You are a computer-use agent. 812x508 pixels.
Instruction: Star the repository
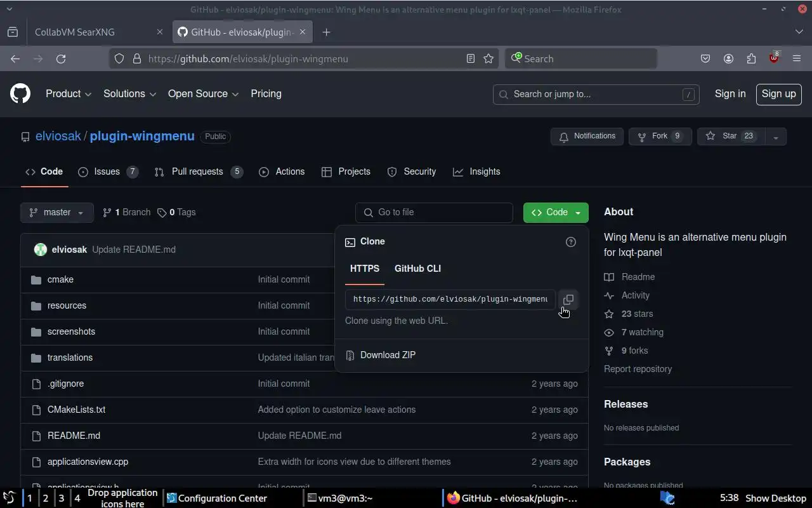click(730, 137)
